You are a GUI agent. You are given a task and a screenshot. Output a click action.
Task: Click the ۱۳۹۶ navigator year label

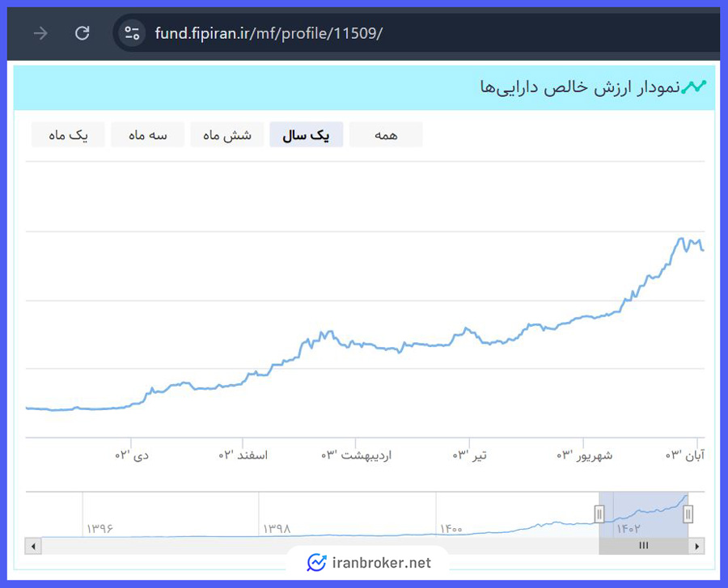pos(99,529)
